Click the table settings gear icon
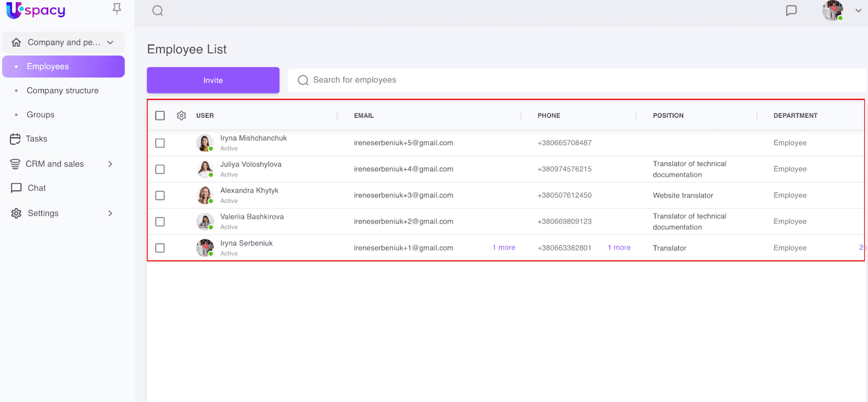 181,116
